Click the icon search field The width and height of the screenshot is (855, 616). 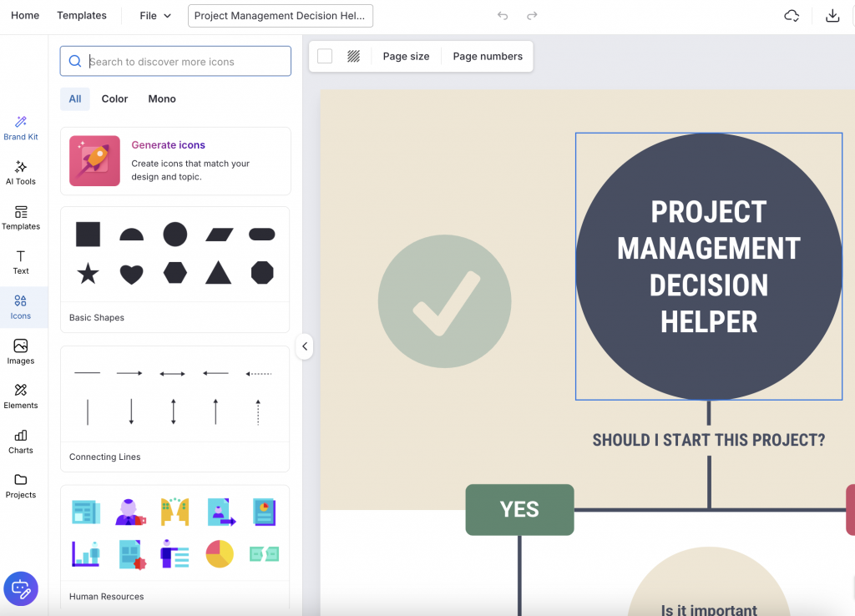pyautogui.click(x=175, y=61)
